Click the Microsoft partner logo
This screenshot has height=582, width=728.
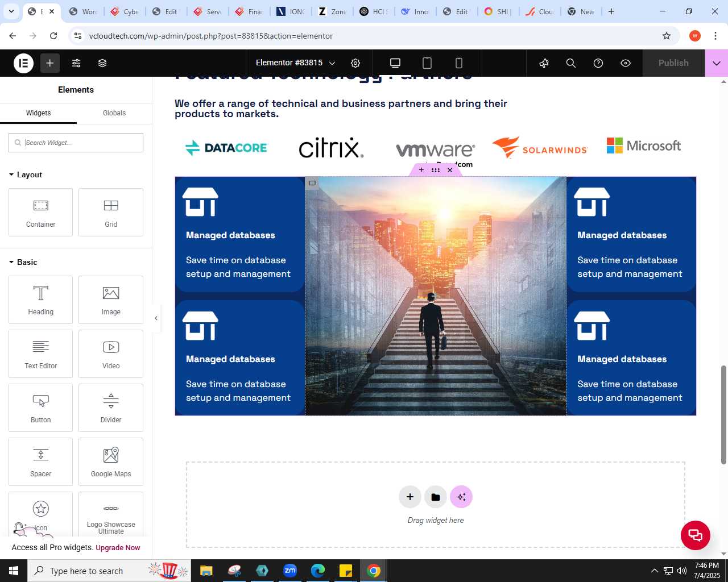click(644, 145)
